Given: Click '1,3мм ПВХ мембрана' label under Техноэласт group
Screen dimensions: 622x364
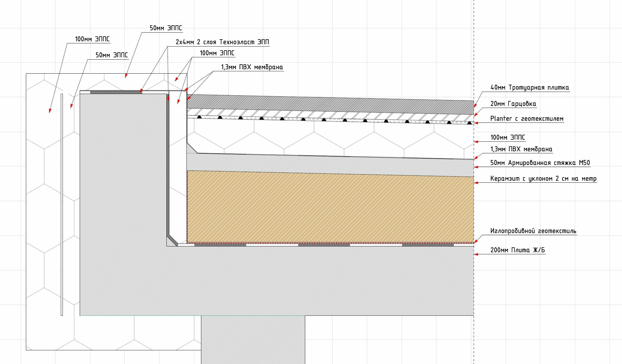Looking at the screenshot, I should point(252,67).
